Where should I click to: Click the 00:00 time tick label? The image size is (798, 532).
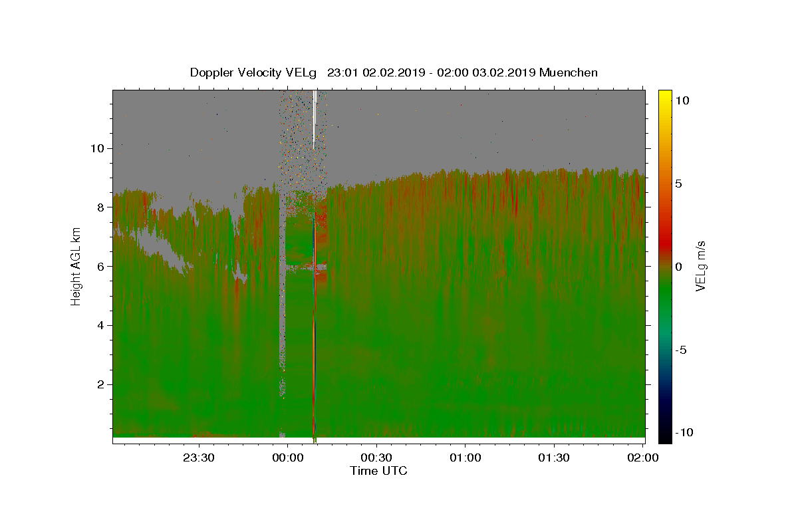288,458
